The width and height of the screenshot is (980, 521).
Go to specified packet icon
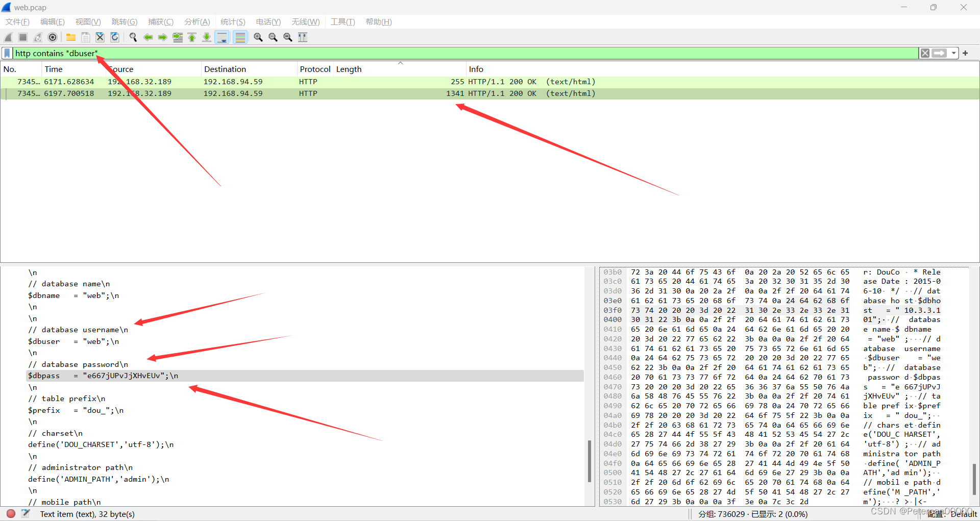[178, 37]
